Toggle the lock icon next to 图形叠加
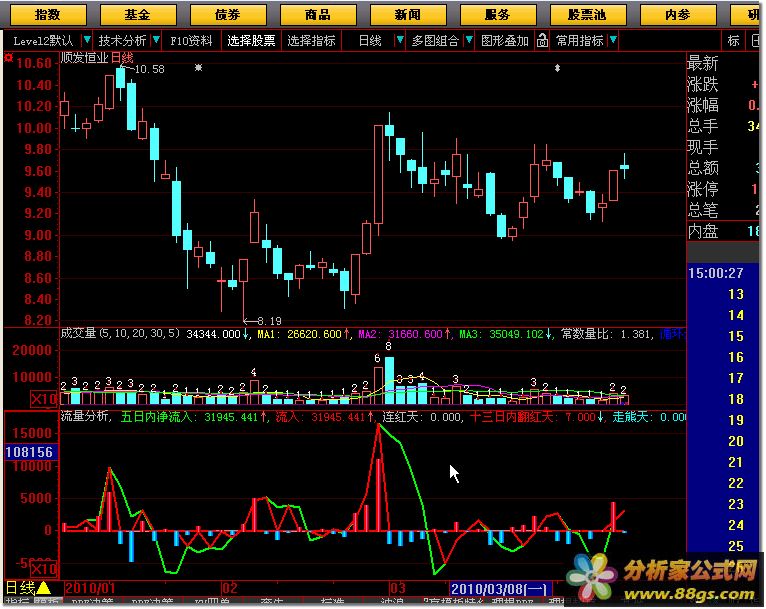 542,41
